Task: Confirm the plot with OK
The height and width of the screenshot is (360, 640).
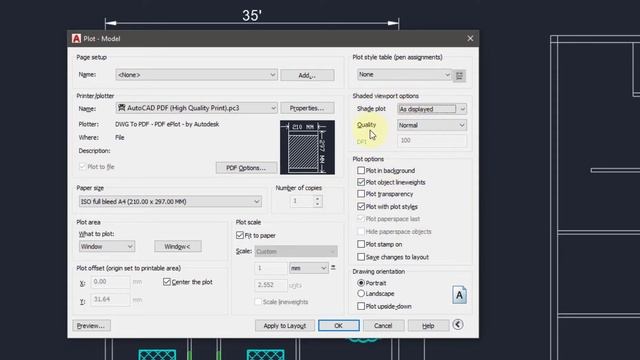Action: pyautogui.click(x=339, y=326)
